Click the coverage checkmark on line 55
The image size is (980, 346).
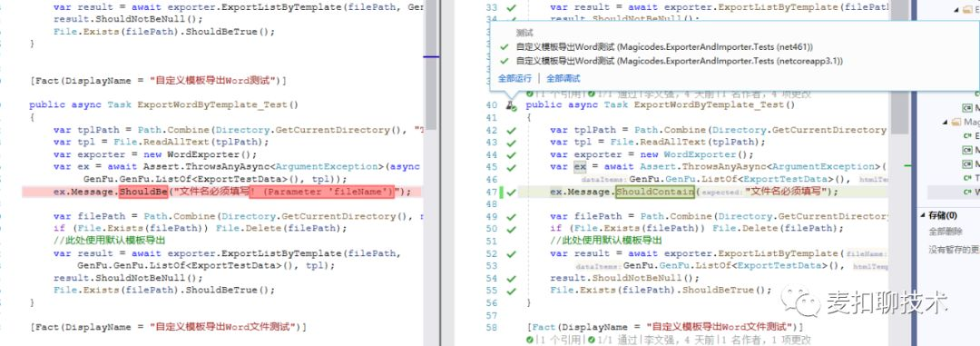click(x=511, y=291)
